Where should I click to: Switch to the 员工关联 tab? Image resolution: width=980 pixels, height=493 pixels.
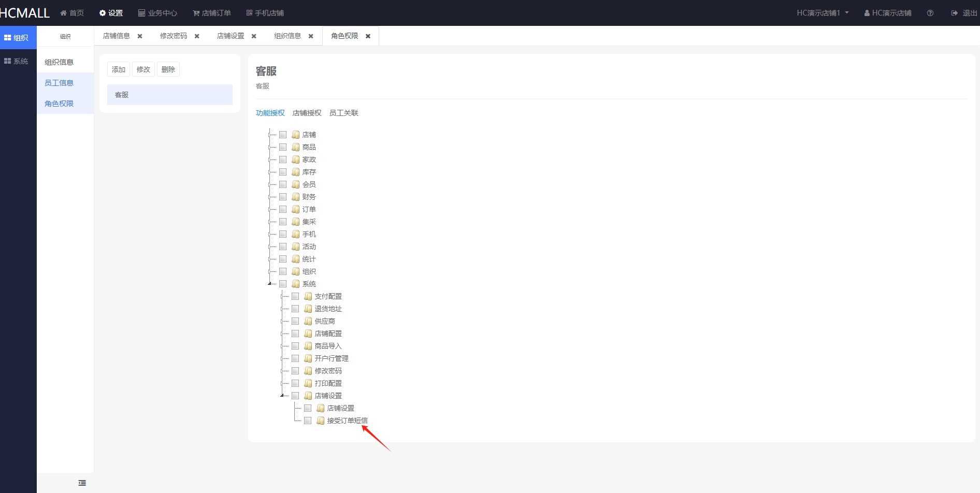pos(344,113)
